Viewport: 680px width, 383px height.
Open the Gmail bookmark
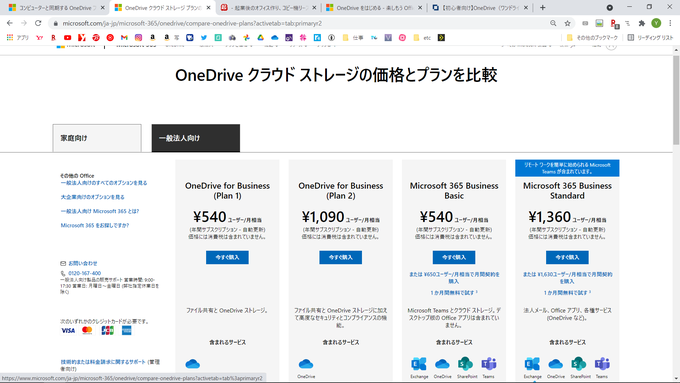click(124, 38)
